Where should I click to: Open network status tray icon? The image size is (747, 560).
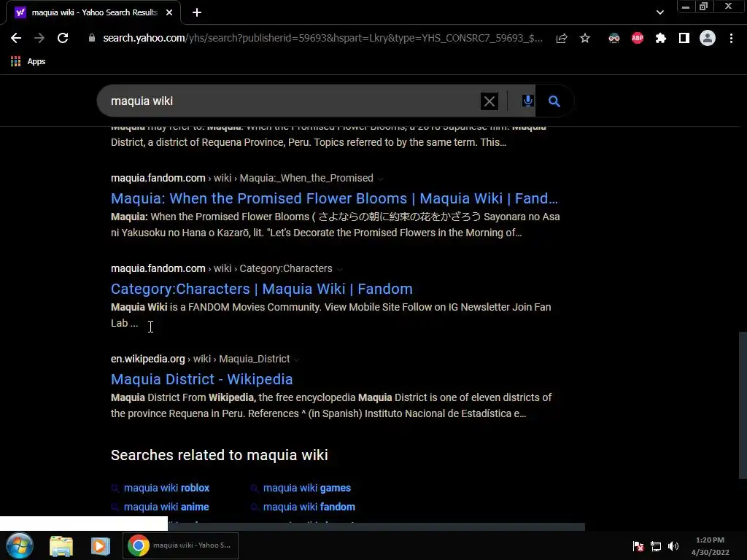point(656,546)
